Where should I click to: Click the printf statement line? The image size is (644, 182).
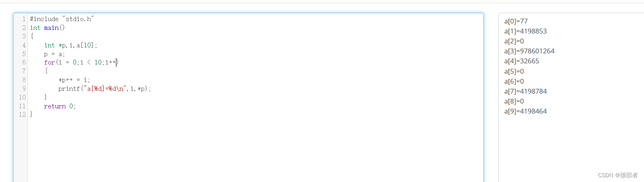[x=105, y=89]
